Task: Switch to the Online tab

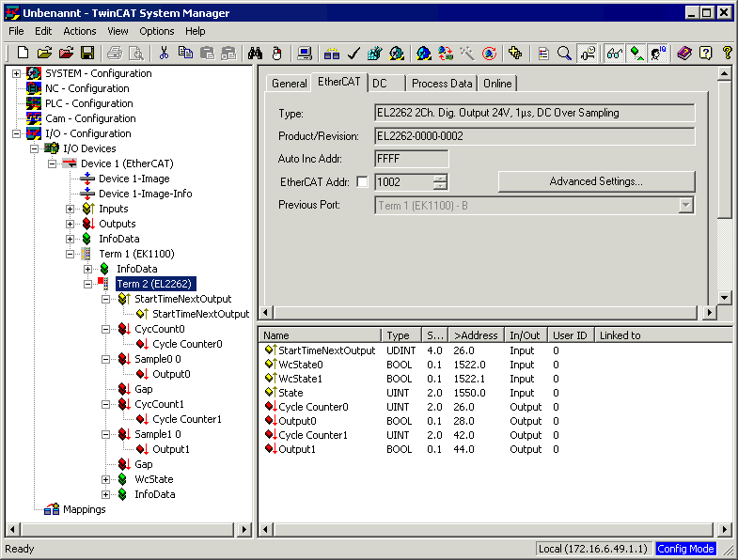Action: coord(497,84)
